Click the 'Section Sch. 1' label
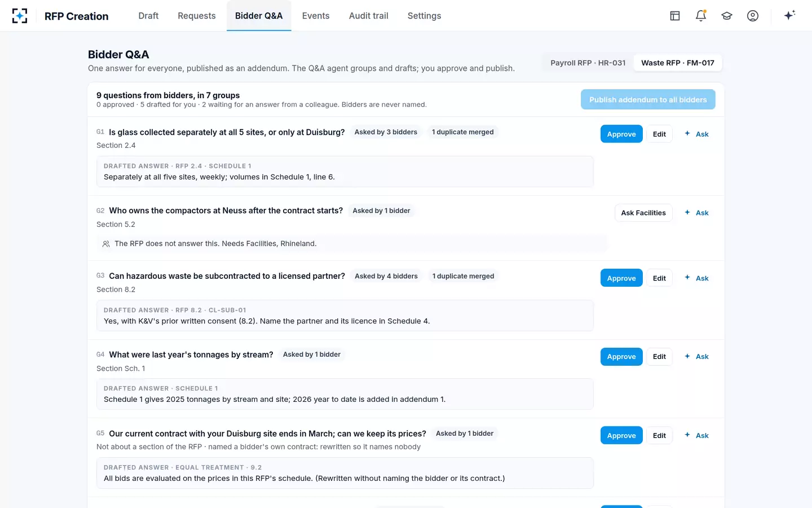This screenshot has height=508, width=812. click(121, 369)
